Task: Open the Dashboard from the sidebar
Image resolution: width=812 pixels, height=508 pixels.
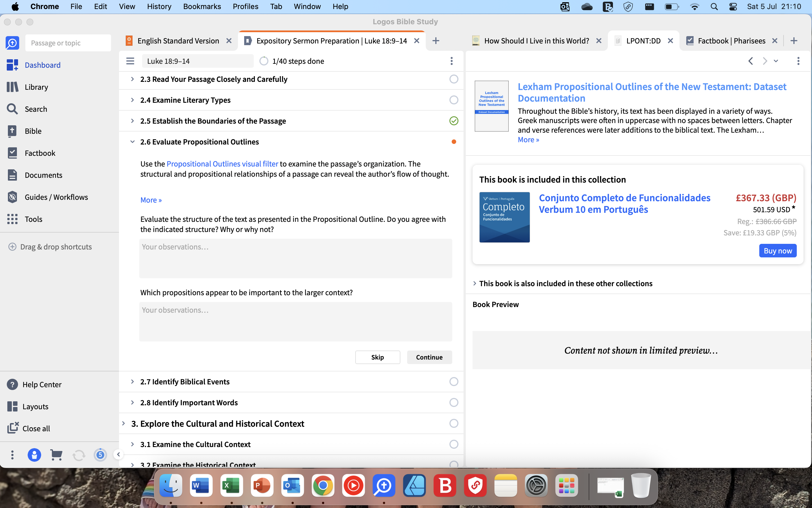Action: pyautogui.click(x=34, y=65)
